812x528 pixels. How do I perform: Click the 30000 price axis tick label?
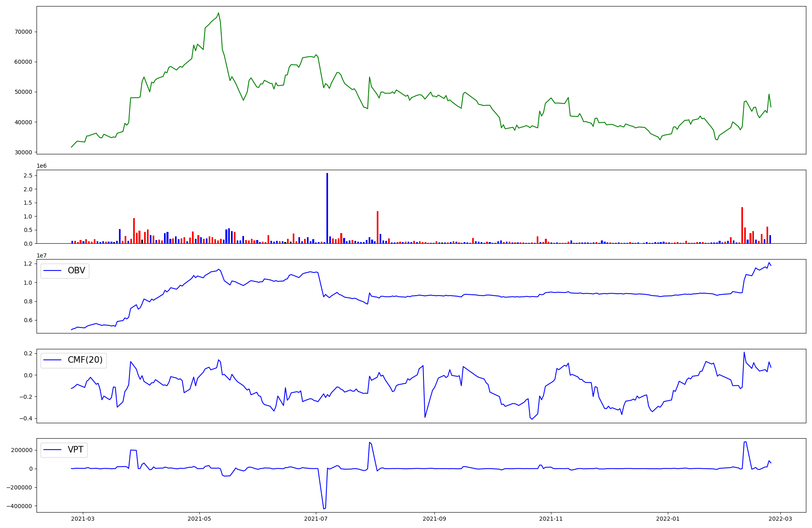point(23,152)
